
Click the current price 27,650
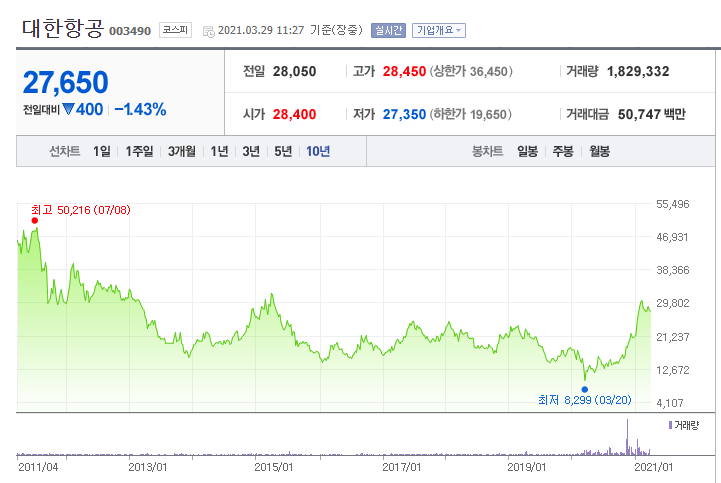point(65,83)
